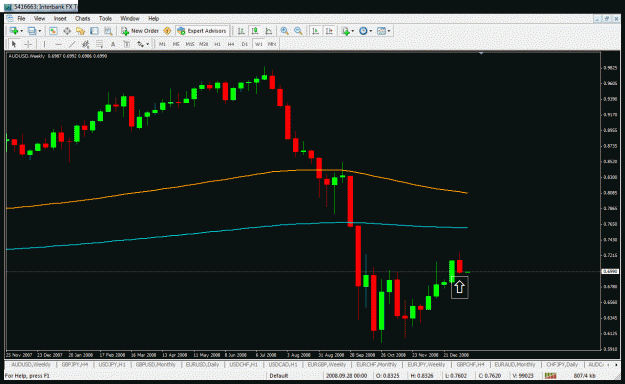Switch to EURUSD,Daily chart tab
The height and width of the screenshot is (384, 625).
(x=202, y=364)
